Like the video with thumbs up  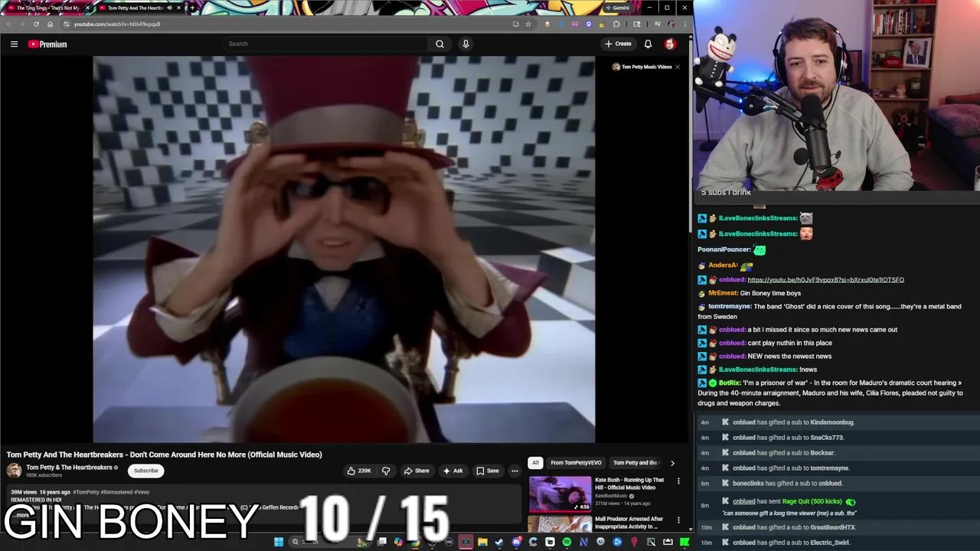pos(358,471)
